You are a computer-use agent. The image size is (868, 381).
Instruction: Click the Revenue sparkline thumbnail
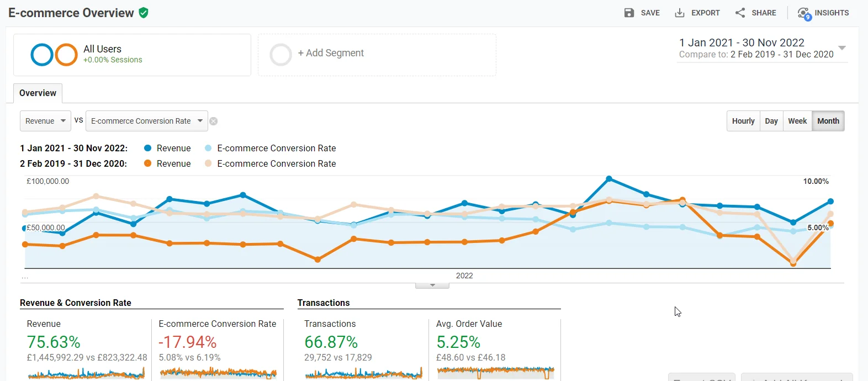tap(86, 373)
